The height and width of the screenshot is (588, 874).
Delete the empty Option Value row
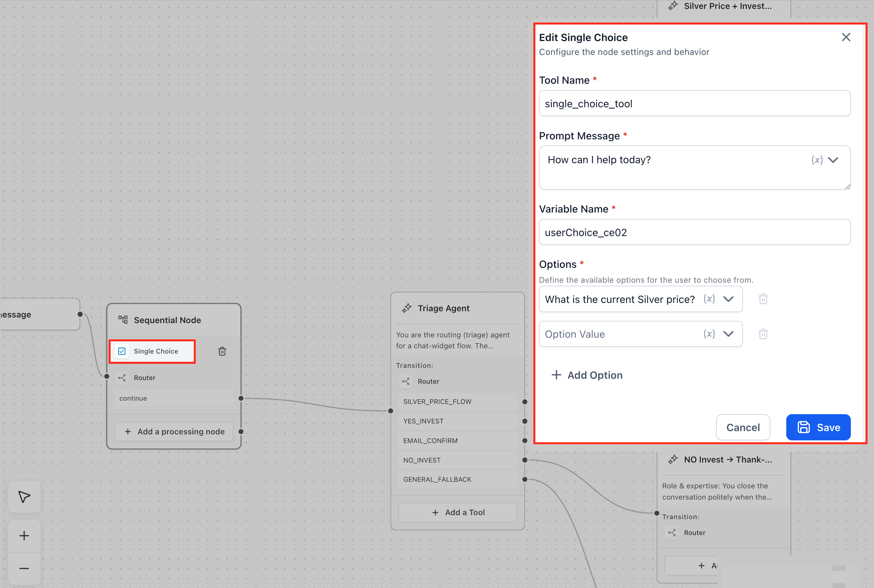click(x=763, y=334)
